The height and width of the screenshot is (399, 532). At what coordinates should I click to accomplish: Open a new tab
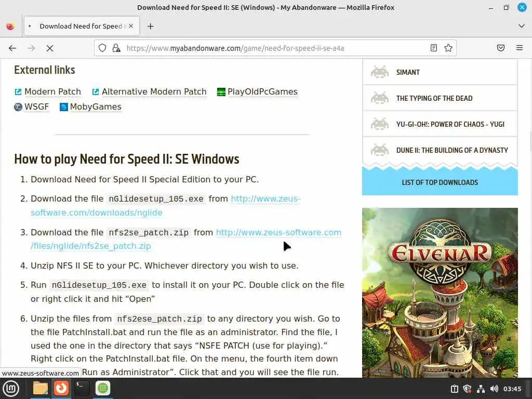click(x=150, y=26)
